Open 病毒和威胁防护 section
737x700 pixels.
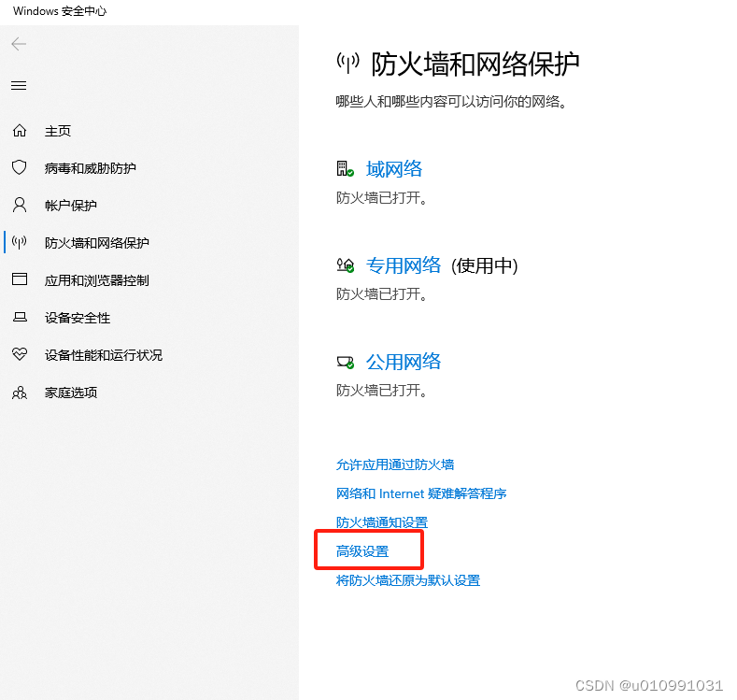(91, 168)
